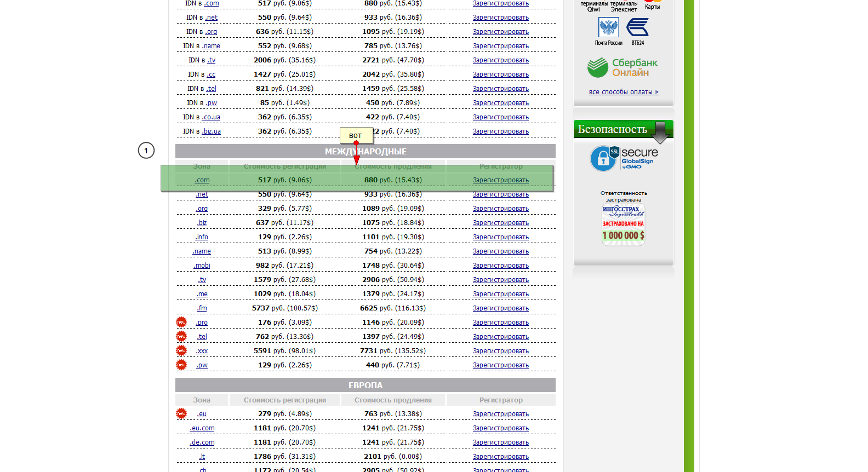Open the .me zone link
Screen dimensions: 868x472
pos(202,294)
